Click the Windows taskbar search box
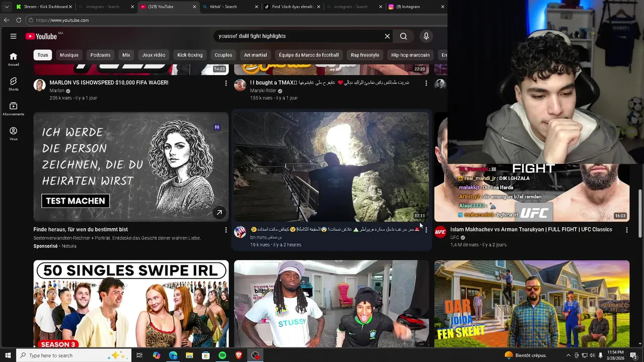644x362 pixels. pos(73,355)
